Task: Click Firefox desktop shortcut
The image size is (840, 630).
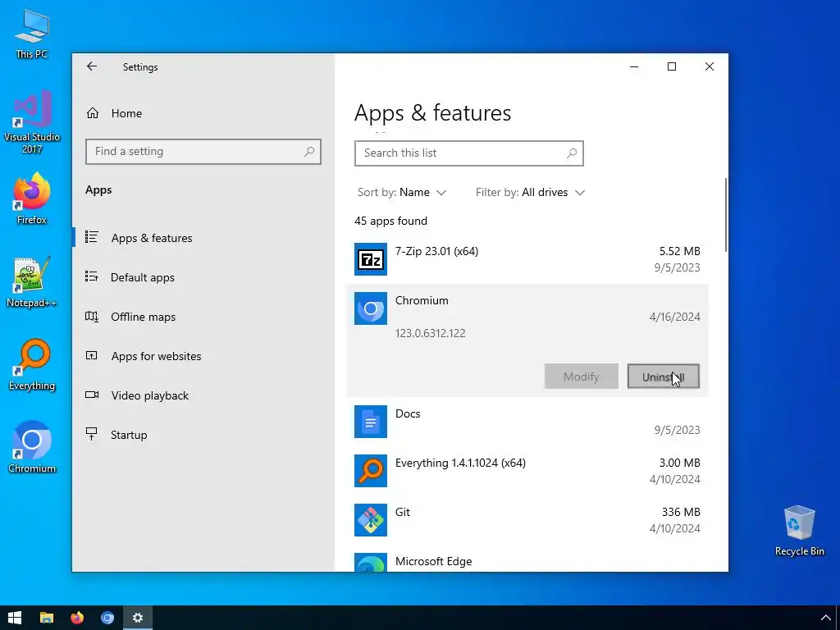Action: click(32, 199)
